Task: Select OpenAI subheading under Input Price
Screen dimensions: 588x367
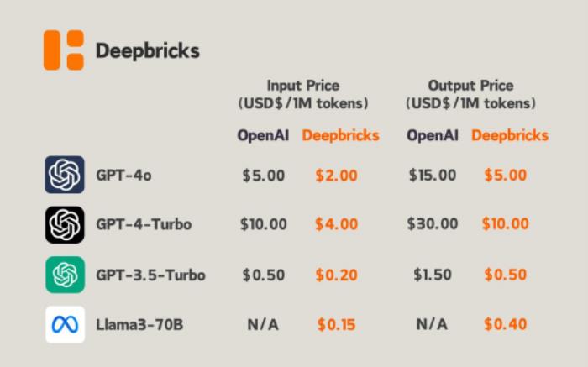Action: 263,135
